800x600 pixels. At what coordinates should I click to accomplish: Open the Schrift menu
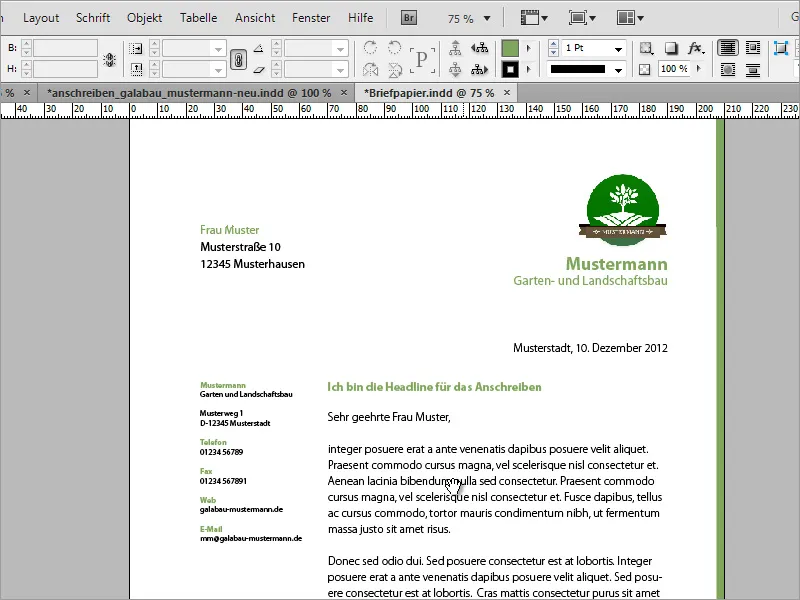pyautogui.click(x=93, y=18)
